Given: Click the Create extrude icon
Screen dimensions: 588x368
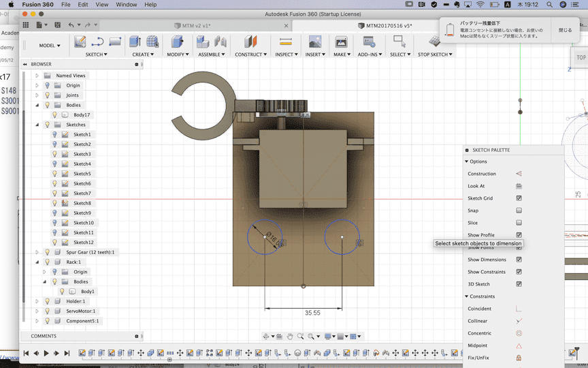Looking at the screenshot, I should coord(135,42).
